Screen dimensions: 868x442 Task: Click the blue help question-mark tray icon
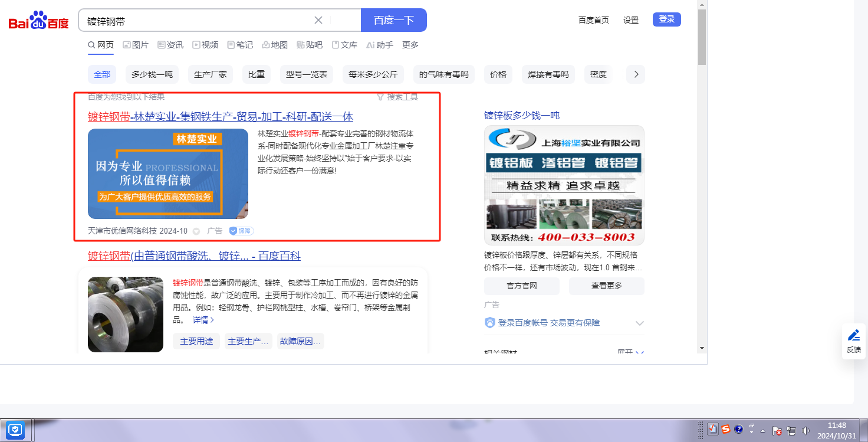pos(738,430)
